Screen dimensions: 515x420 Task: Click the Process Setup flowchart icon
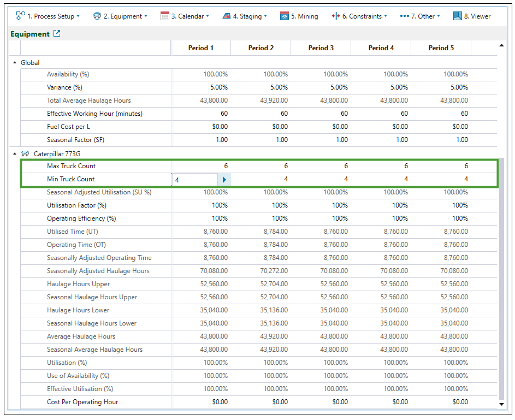click(21, 16)
